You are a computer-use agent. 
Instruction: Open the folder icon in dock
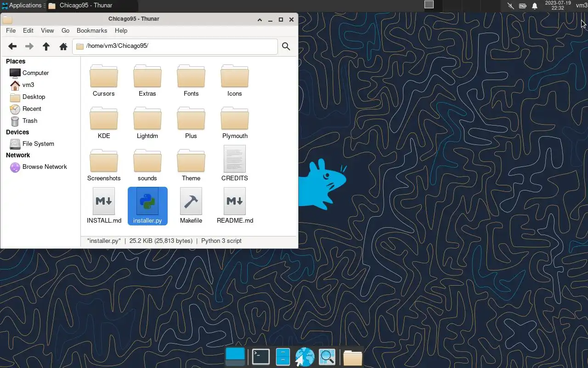[x=352, y=357]
